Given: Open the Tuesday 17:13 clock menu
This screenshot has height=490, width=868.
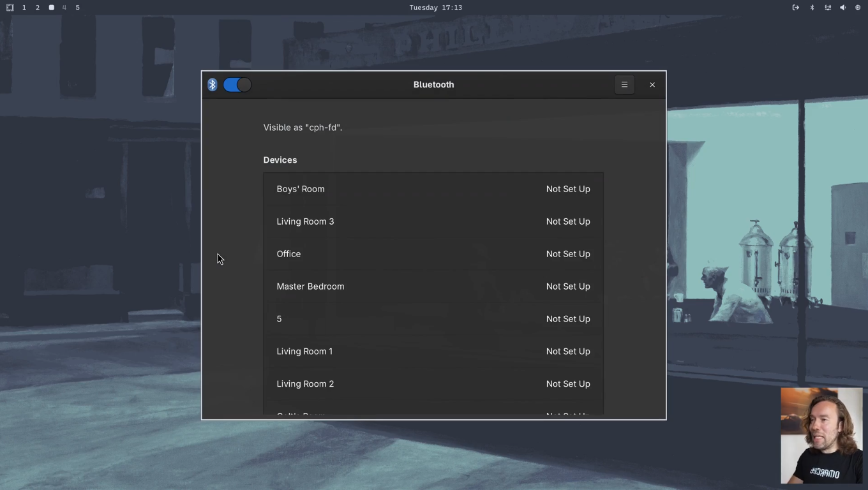Looking at the screenshot, I should [436, 8].
